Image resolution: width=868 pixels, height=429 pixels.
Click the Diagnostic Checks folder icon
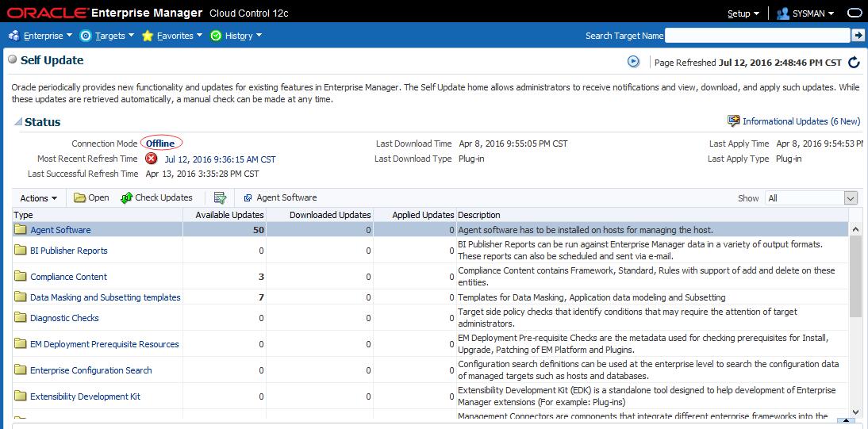tap(21, 317)
